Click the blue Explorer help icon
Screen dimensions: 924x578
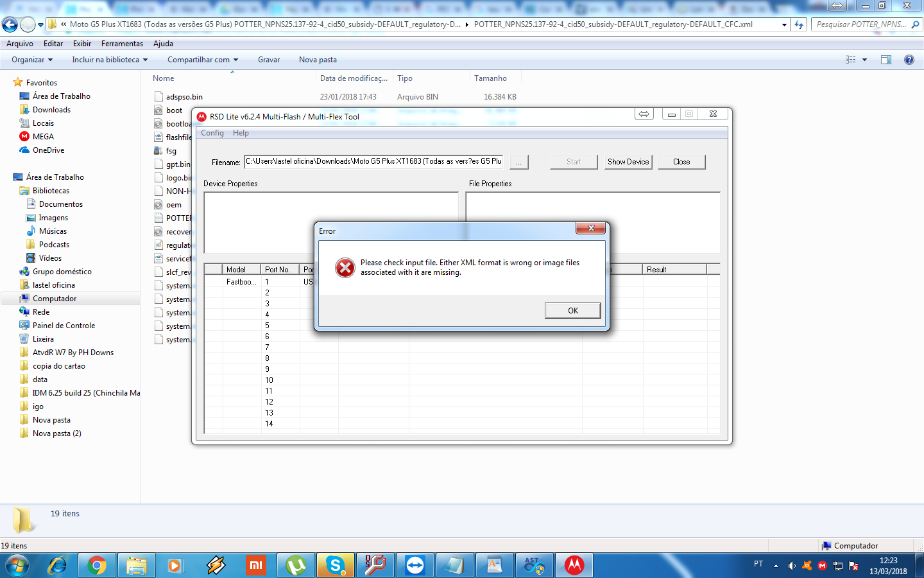909,60
